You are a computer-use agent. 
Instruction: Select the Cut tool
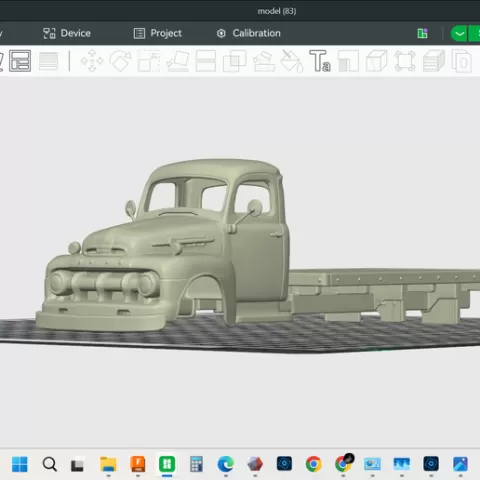click(206, 61)
